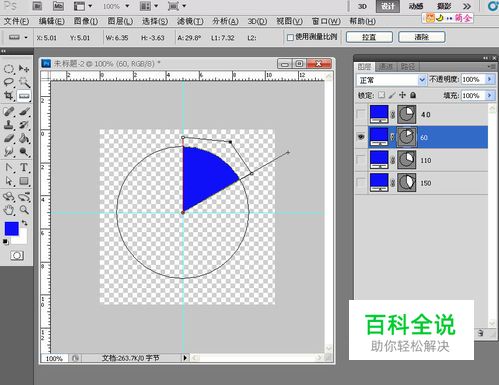Toggle lock position icon
The image size is (499, 385).
click(x=402, y=95)
